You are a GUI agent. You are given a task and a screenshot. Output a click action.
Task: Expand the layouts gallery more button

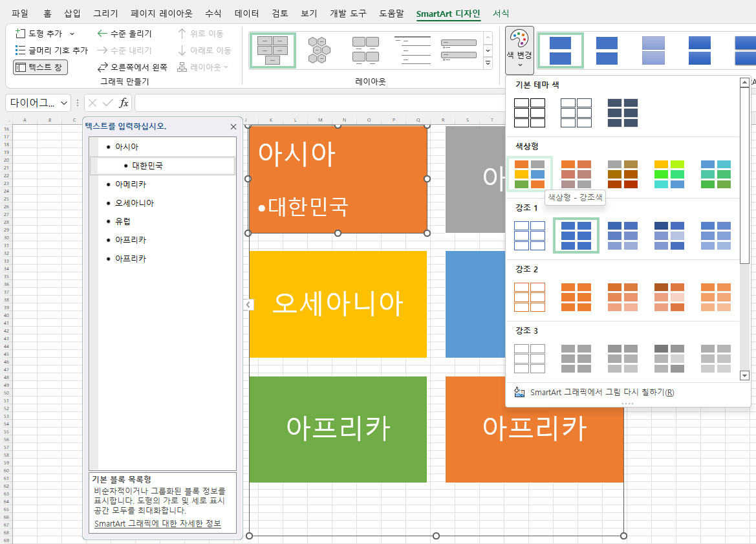click(488, 63)
